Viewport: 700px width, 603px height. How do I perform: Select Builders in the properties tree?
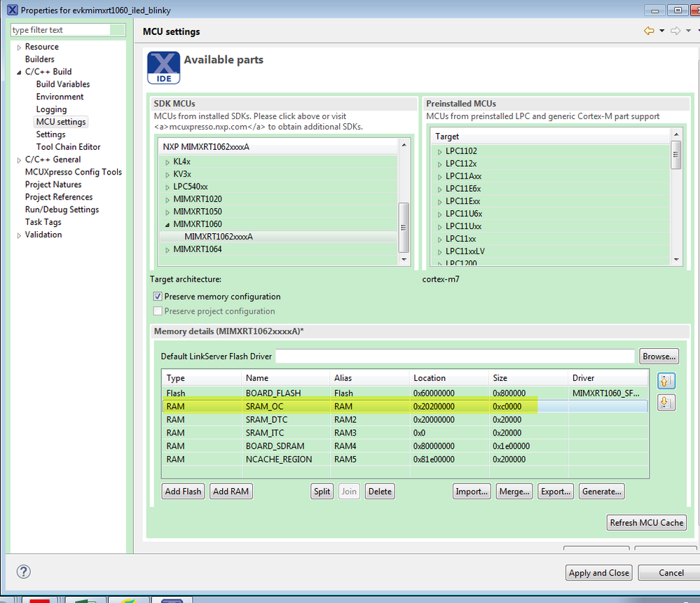coord(40,59)
